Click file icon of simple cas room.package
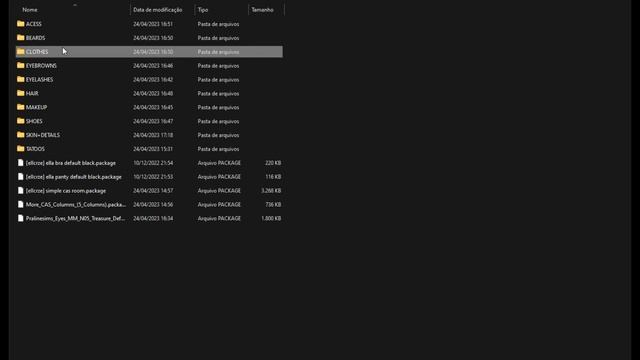This screenshot has height=360, width=640. (x=20, y=190)
